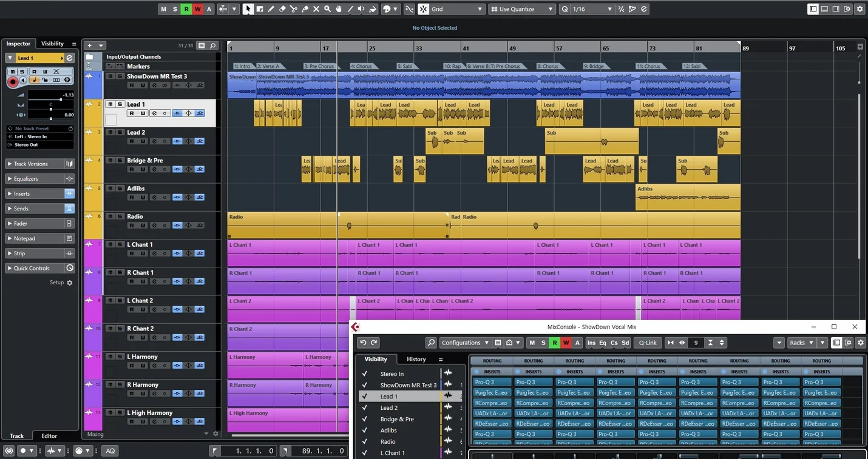The width and height of the screenshot is (868, 459).
Task: Click the Add Track plus button
Action: 89,45
